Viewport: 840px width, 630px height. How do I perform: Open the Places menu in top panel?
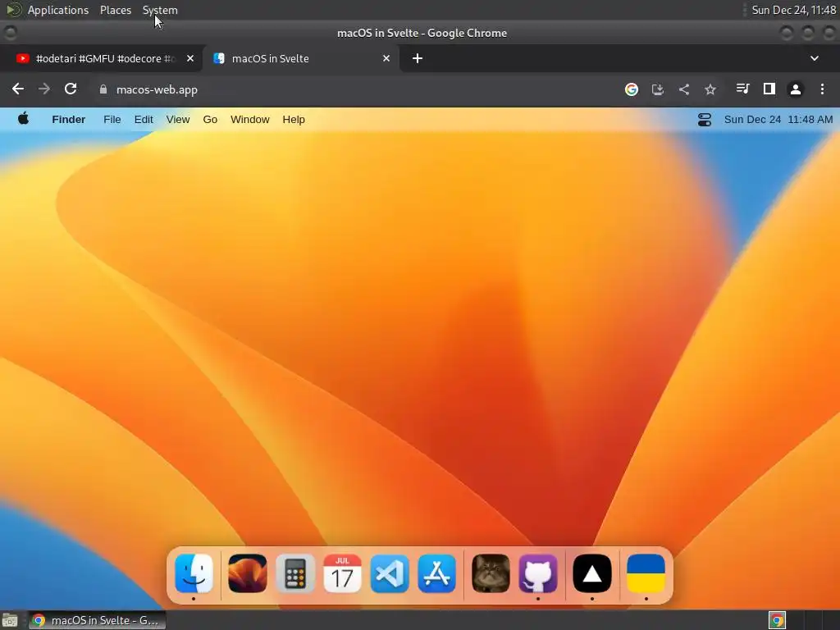click(x=115, y=10)
